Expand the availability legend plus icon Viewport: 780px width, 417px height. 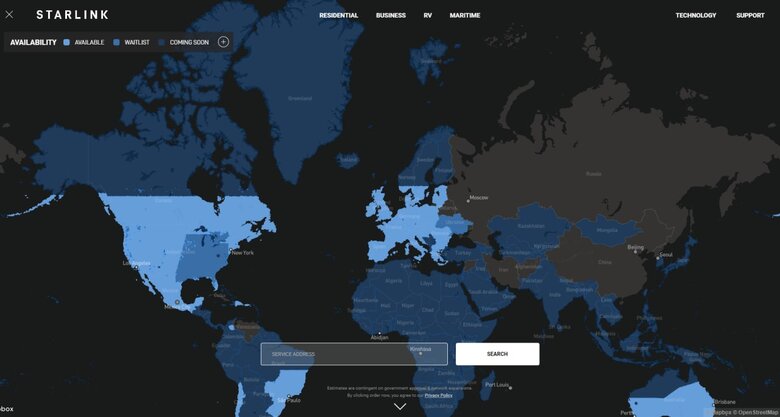pos(223,42)
